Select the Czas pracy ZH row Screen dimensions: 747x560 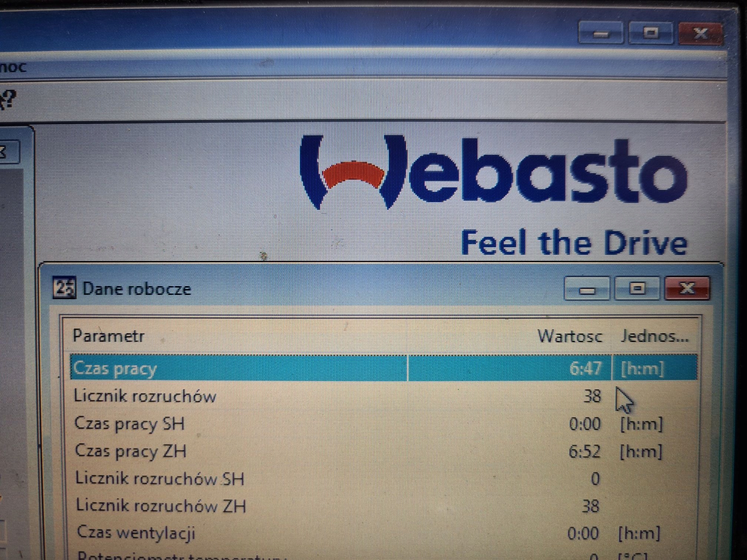[384, 451]
